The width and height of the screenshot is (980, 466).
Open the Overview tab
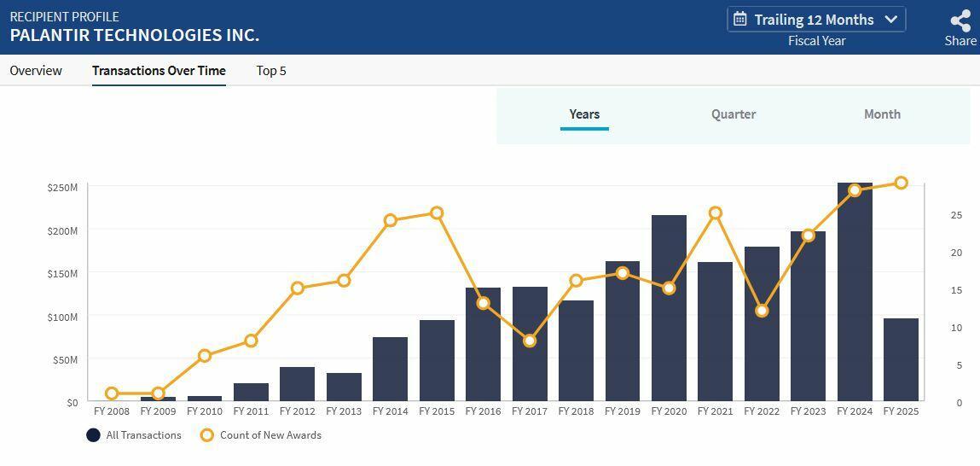[x=36, y=71]
